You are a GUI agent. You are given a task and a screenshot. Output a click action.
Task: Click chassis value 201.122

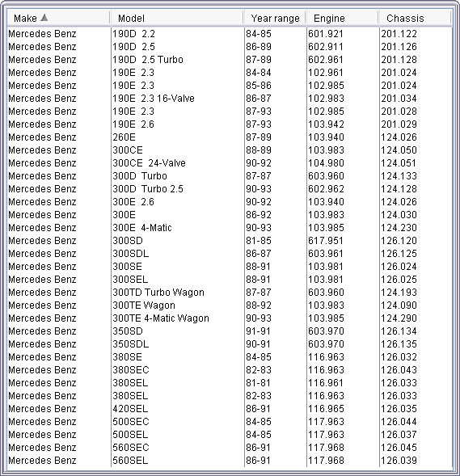pyautogui.click(x=399, y=34)
